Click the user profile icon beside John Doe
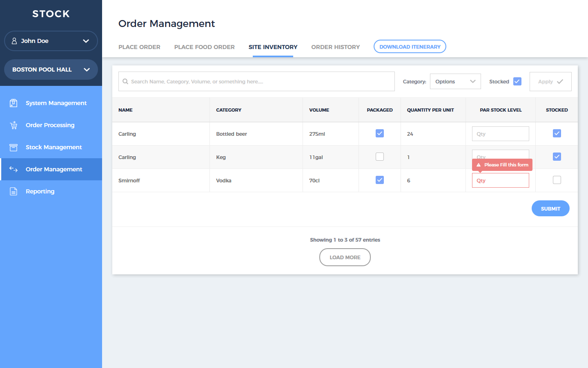The width and height of the screenshot is (588, 368). (14, 41)
